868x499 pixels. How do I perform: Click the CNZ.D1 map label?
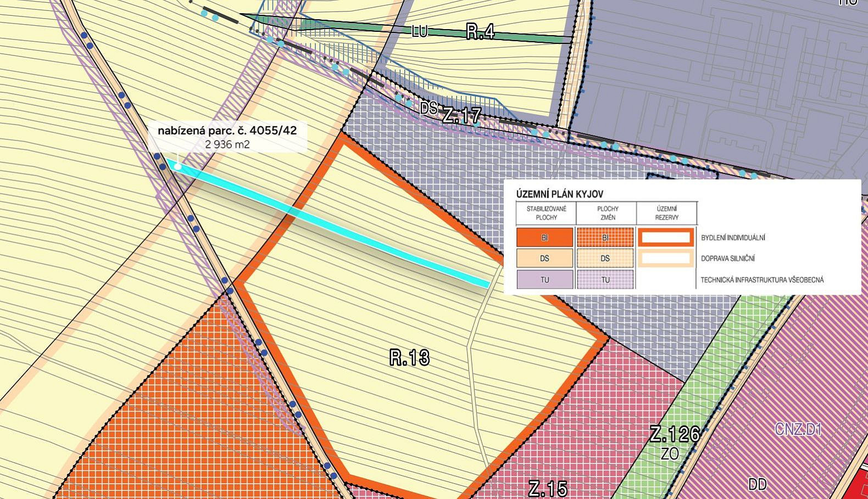coord(798,429)
